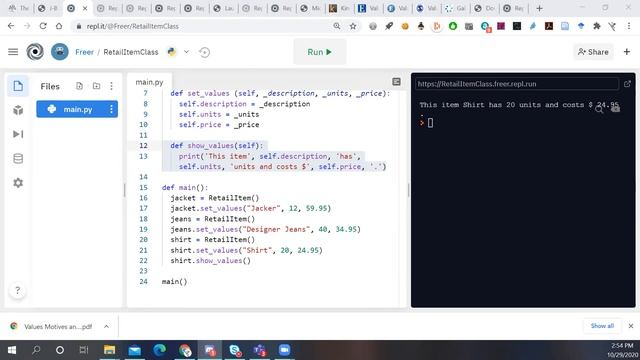The height and width of the screenshot is (360, 640).
Task: Close the active browser tab
Action: click(85, 8)
